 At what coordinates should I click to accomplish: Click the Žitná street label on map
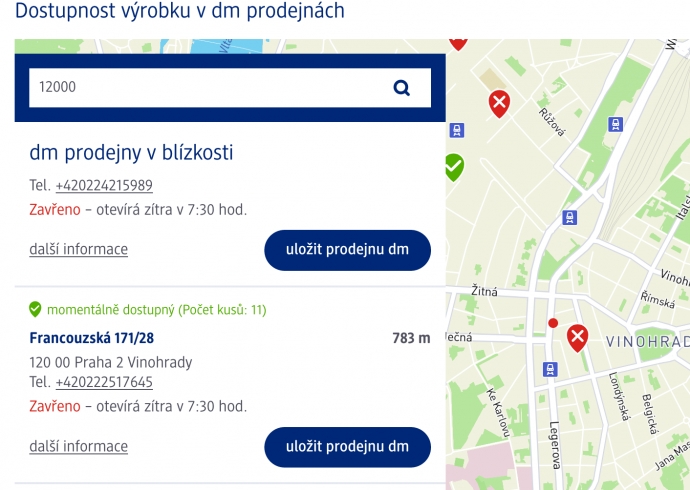click(x=484, y=291)
